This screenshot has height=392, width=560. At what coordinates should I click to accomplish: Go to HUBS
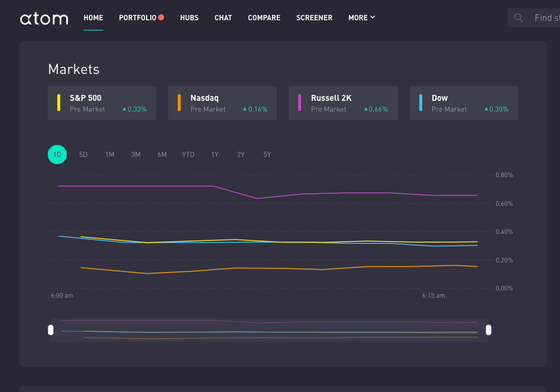click(x=189, y=18)
